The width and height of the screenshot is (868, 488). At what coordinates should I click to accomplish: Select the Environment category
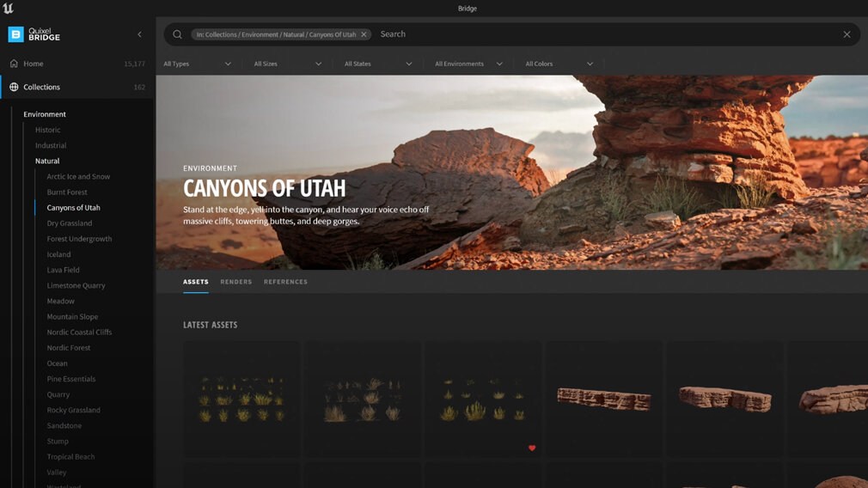pos(45,114)
